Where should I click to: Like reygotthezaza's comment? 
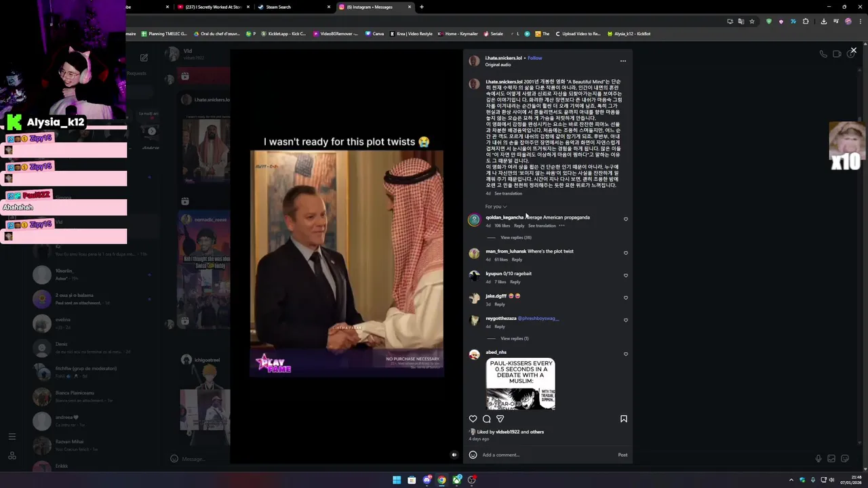coord(626,320)
